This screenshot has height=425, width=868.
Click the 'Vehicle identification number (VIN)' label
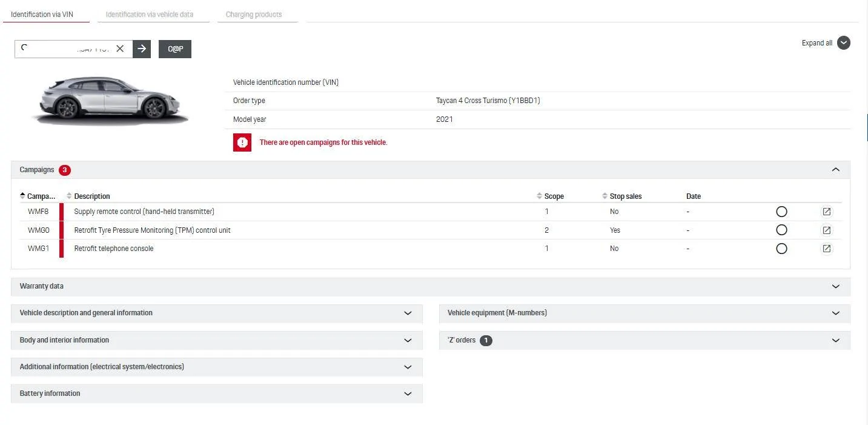coord(286,82)
